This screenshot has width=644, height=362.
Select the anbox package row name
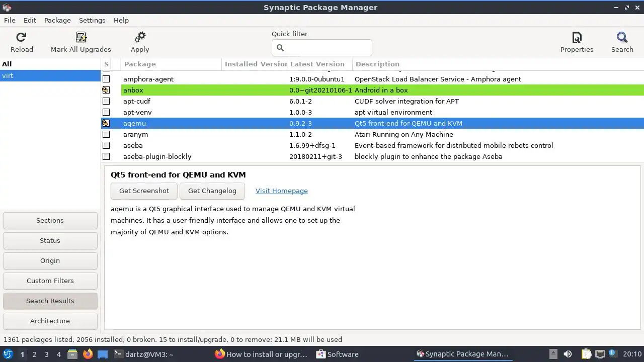(x=133, y=90)
